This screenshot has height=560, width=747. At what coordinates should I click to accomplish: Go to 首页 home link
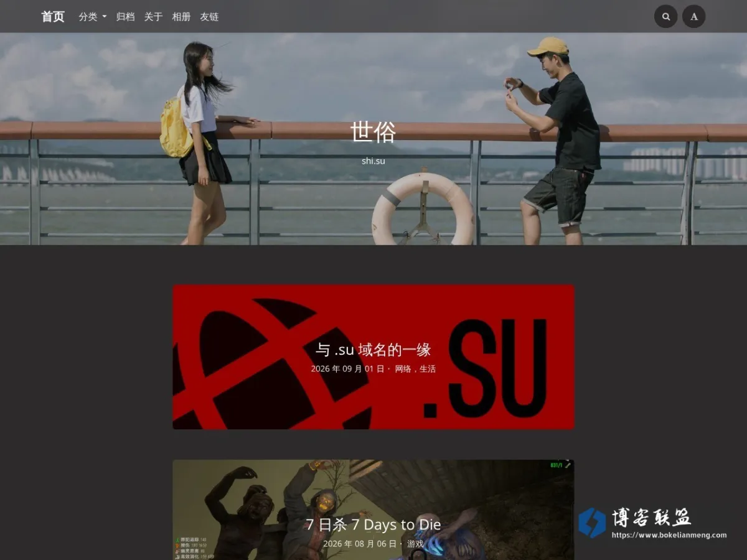[x=53, y=17]
